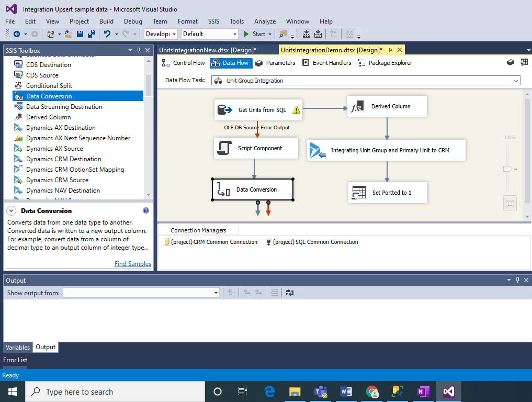Image resolution: width=532 pixels, height=402 pixels.
Task: Click the SSIS Toolbox icon at designer top right
Action: tap(510, 62)
